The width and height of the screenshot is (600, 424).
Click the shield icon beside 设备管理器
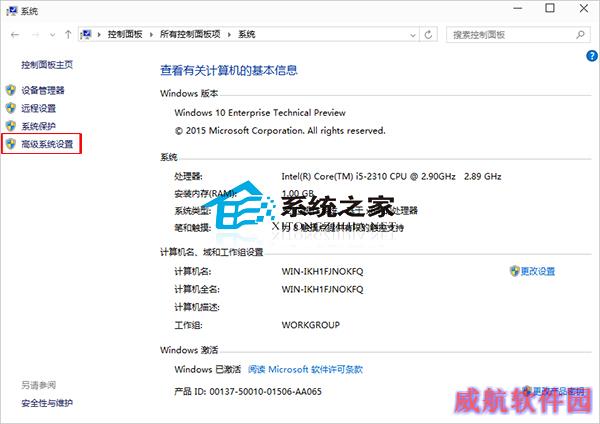click(x=11, y=90)
